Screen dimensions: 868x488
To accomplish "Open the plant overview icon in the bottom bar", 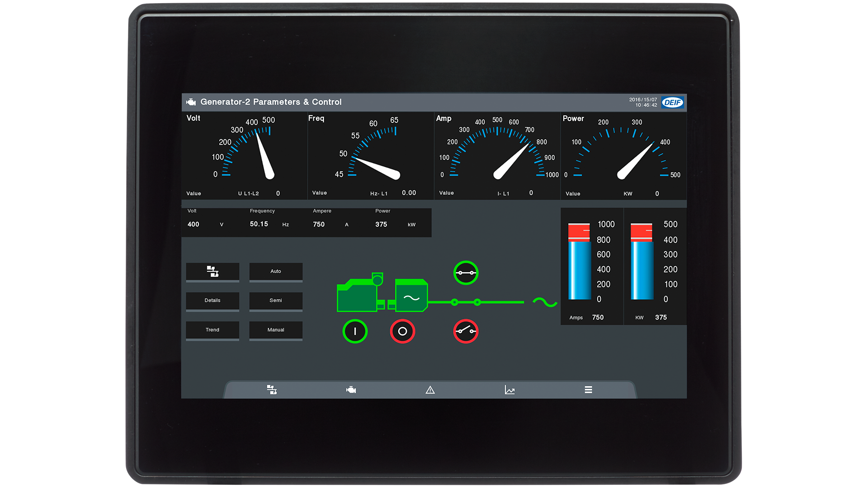I will point(272,390).
